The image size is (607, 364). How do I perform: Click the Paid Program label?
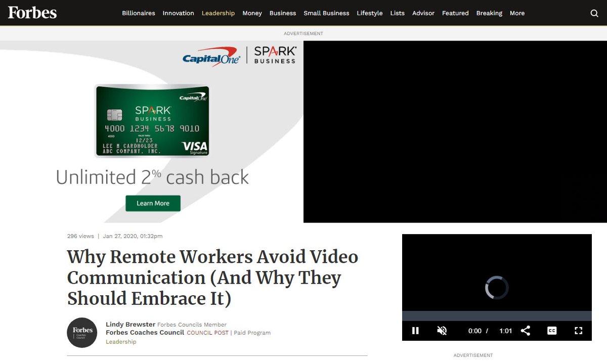pos(252,333)
